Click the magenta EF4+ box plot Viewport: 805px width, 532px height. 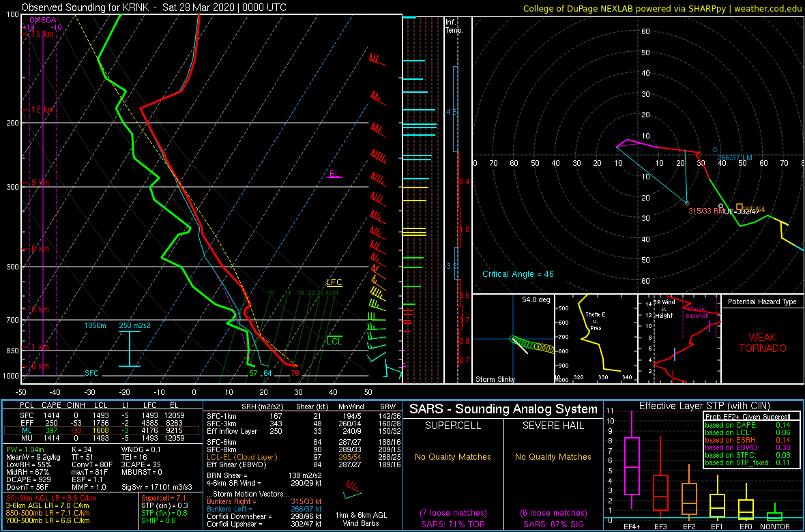point(632,466)
